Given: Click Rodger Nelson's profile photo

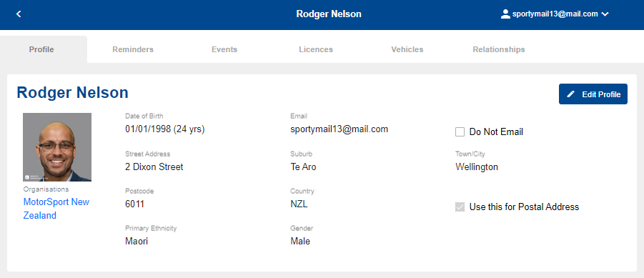Looking at the screenshot, I should [x=57, y=147].
